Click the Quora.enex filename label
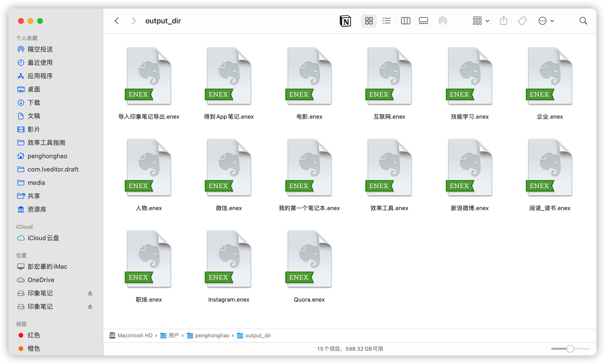The image size is (605, 364). click(309, 299)
